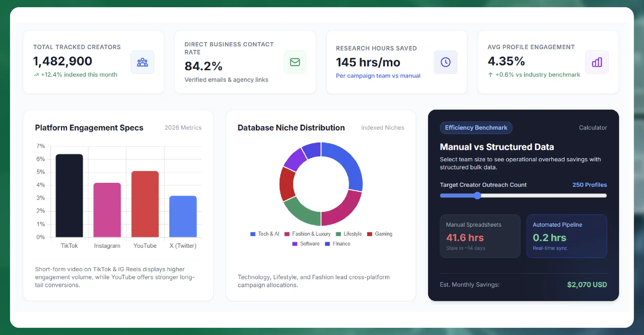Image resolution: width=644 pixels, height=335 pixels.
Task: Click the Target Creator Outreach Count slider handle
Action: pos(477,196)
